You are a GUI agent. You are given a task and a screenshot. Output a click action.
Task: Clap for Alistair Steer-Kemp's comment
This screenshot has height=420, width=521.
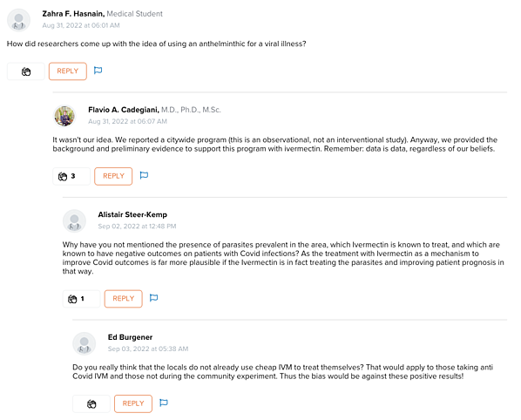pyautogui.click(x=81, y=299)
